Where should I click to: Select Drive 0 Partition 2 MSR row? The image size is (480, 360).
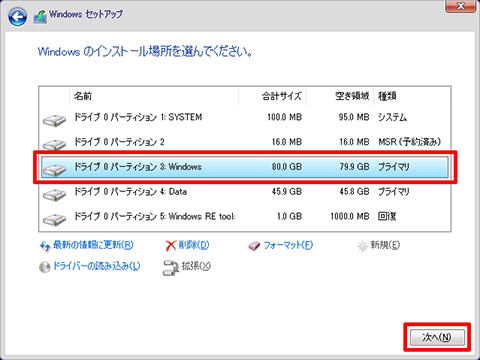click(245, 142)
